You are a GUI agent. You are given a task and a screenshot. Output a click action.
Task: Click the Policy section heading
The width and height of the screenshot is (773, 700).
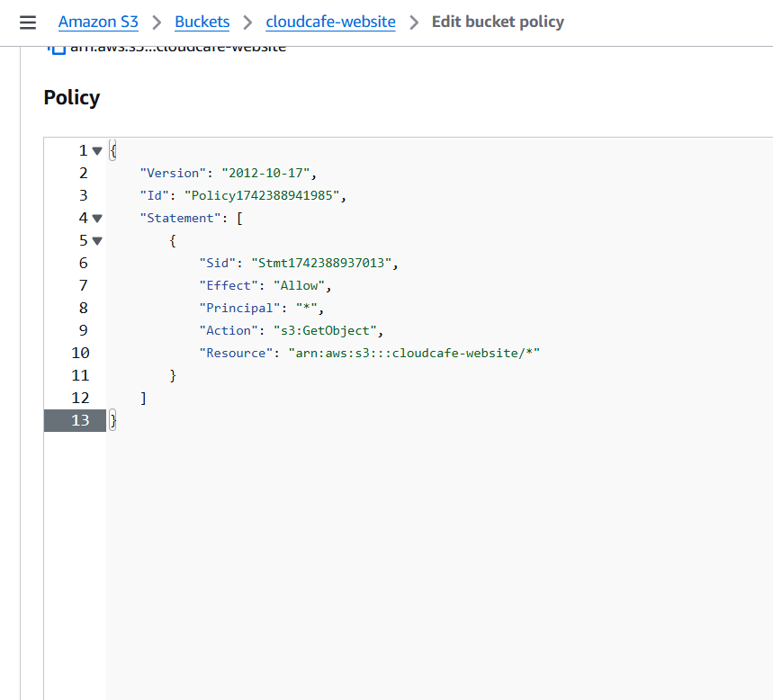pos(72,97)
